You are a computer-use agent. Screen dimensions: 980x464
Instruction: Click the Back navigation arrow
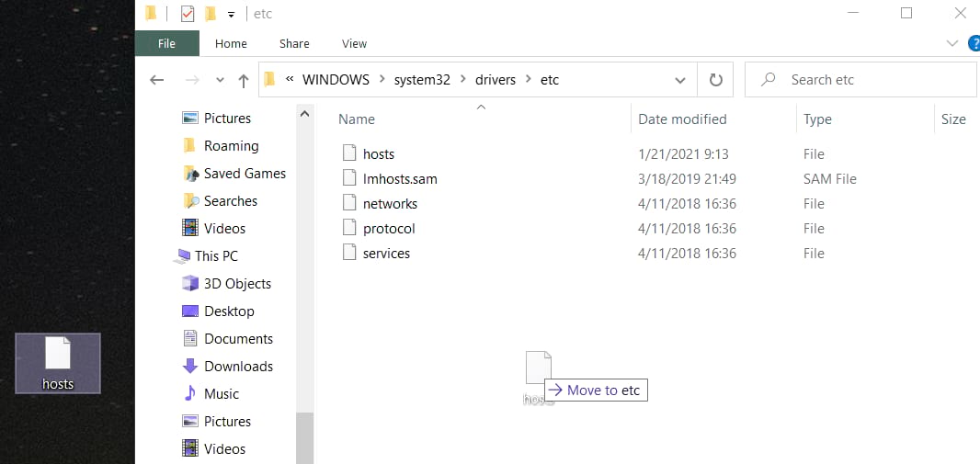[x=157, y=80]
